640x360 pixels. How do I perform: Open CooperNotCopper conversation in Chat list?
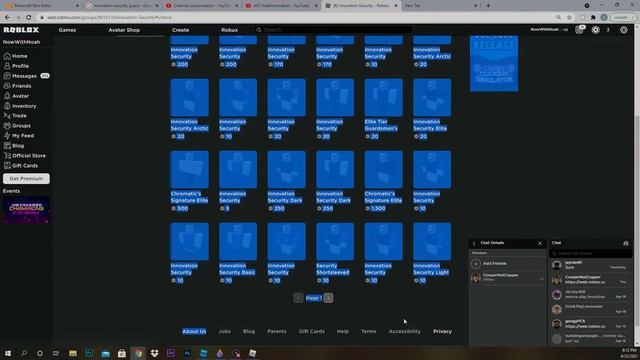[x=590, y=280]
